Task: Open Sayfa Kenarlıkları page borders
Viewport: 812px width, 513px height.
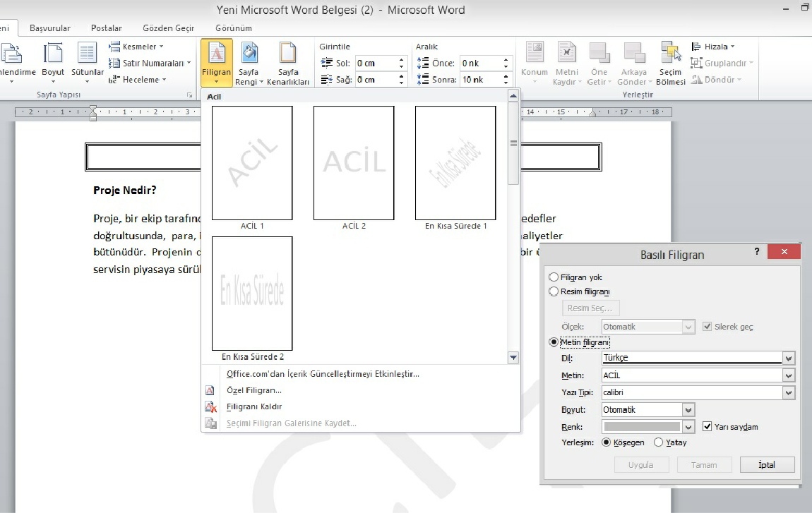Action: [288, 64]
